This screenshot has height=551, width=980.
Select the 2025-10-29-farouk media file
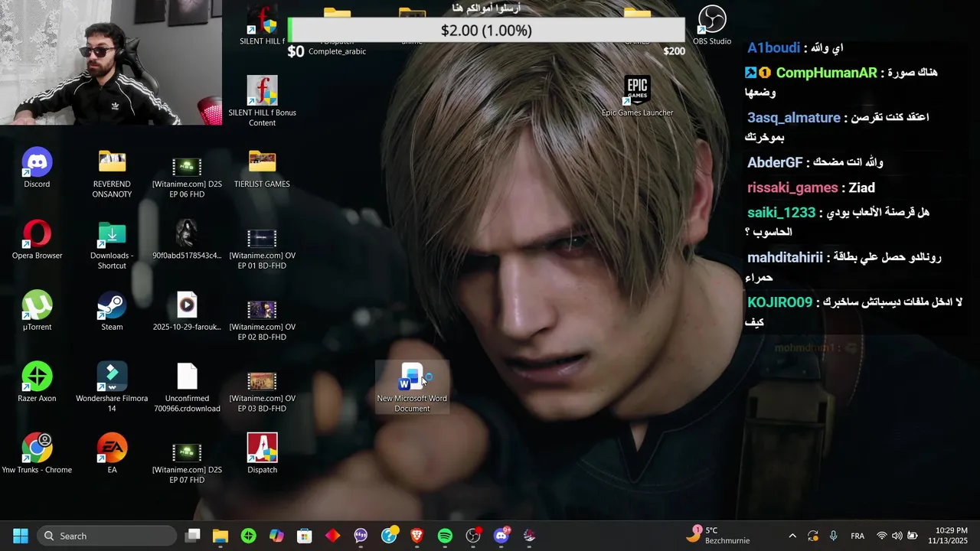click(187, 310)
